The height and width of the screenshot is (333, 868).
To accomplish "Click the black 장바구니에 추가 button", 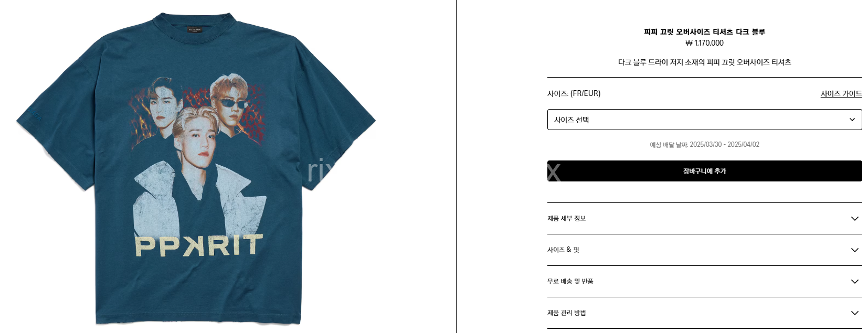I will click(704, 171).
